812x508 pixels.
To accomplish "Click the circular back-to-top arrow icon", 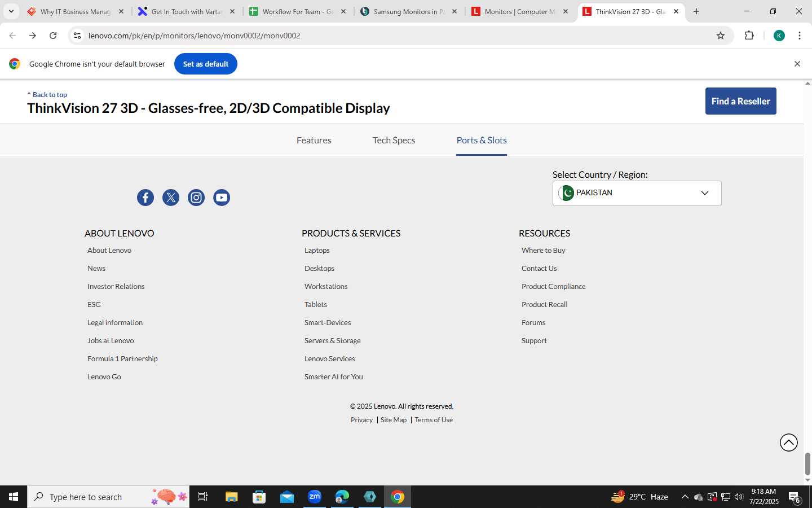I will pos(789,443).
